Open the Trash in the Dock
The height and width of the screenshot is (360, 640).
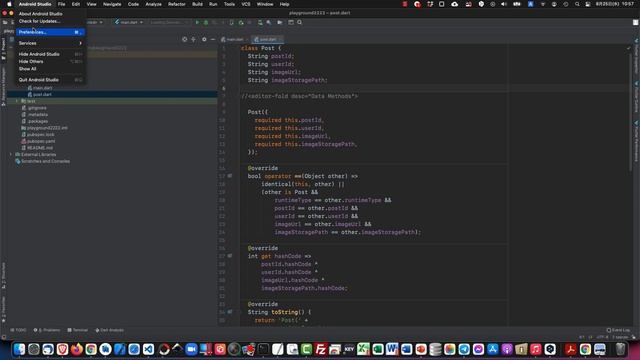620,349
